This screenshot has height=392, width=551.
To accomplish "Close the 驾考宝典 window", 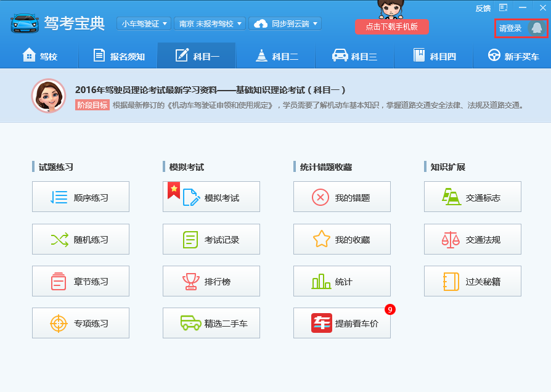I will (542, 8).
